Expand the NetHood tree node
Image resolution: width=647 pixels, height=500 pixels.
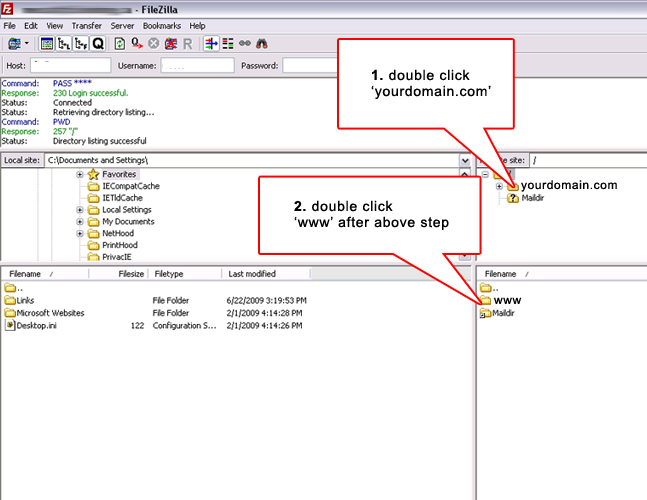point(80,233)
